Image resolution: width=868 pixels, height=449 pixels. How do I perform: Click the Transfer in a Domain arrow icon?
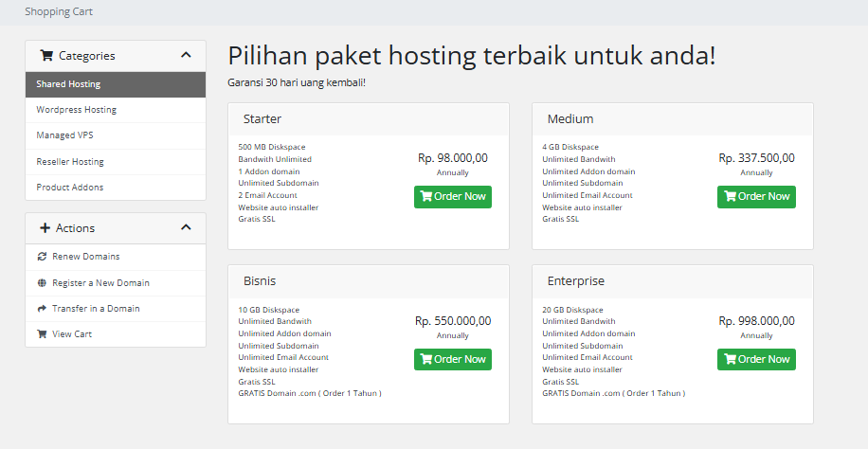click(42, 309)
